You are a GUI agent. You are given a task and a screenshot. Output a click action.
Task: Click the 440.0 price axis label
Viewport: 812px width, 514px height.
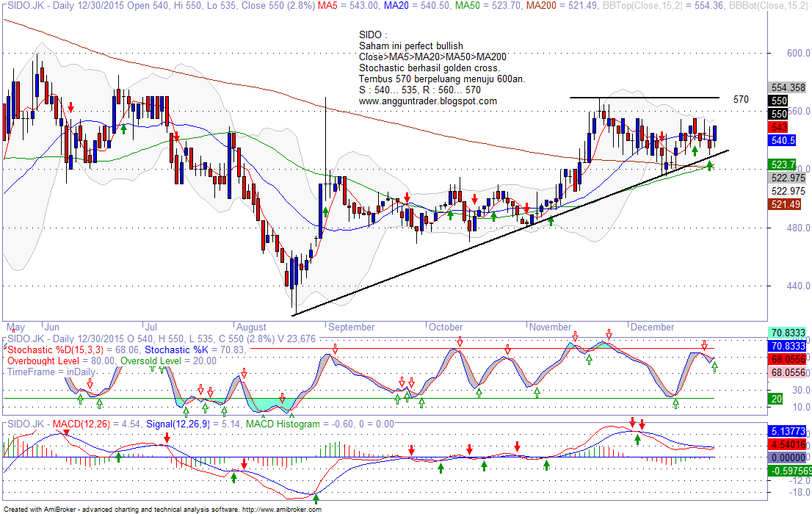click(x=798, y=286)
